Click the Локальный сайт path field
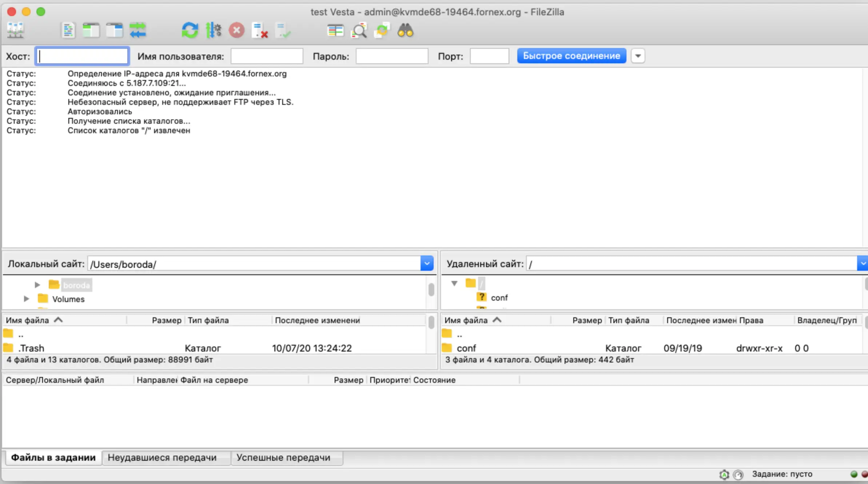The width and height of the screenshot is (868, 484). (254, 264)
